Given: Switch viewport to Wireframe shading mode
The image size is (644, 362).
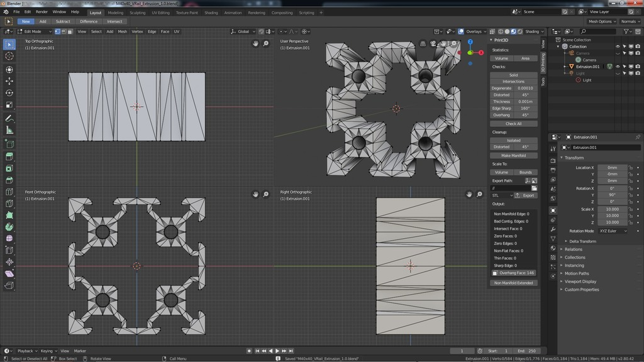Looking at the screenshot, I should [x=501, y=31].
